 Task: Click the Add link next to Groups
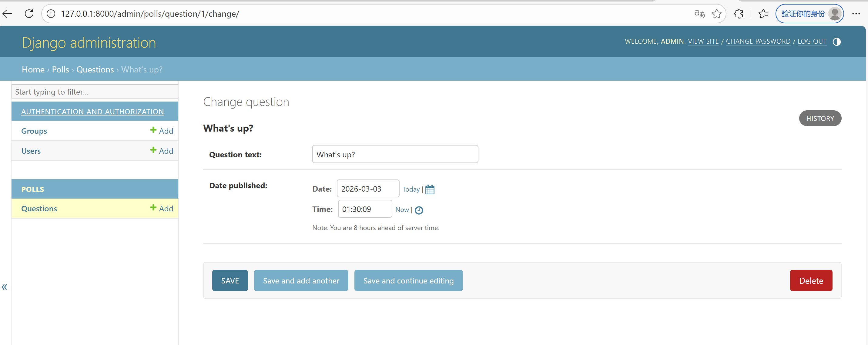162,131
